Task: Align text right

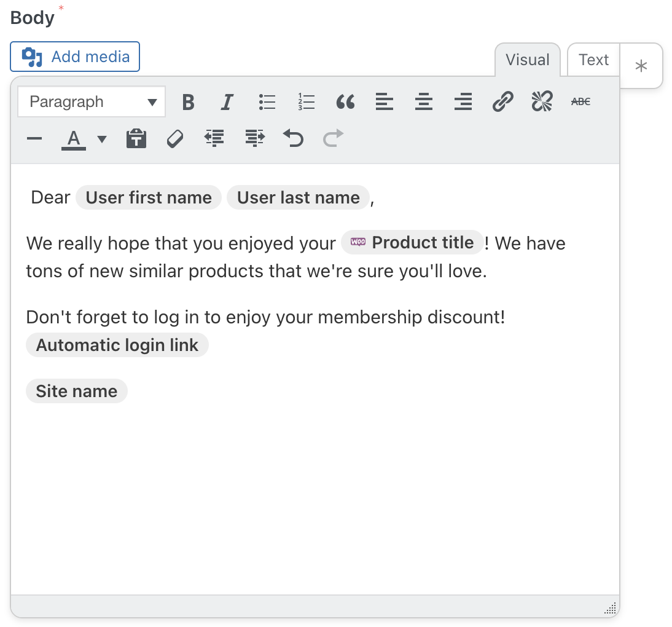Action: pyautogui.click(x=463, y=102)
